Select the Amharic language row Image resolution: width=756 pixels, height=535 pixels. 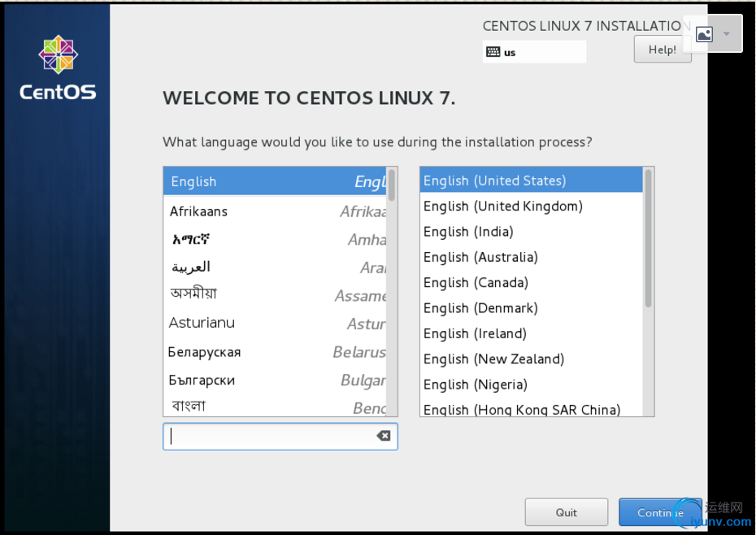[x=276, y=239]
